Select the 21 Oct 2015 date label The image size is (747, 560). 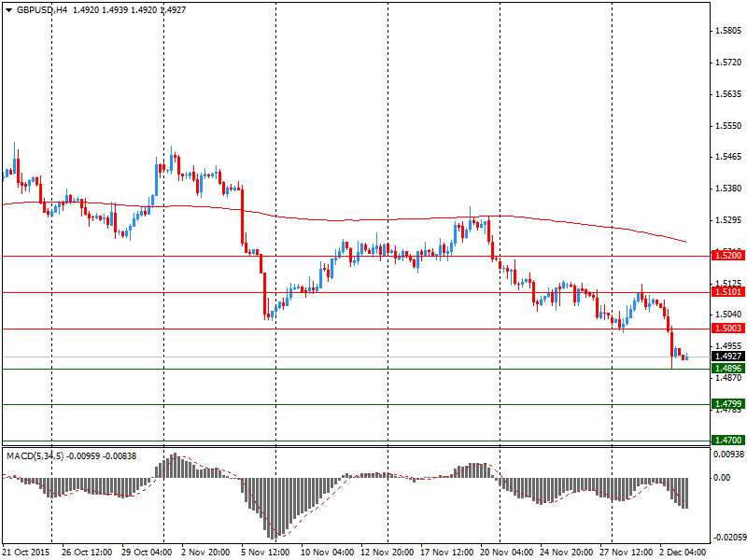[x=26, y=553]
